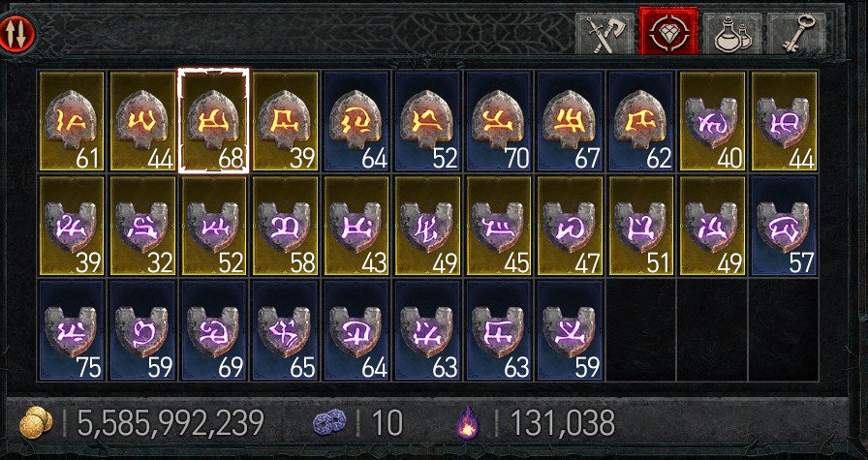Select the purple rune stack showing 40

point(713,121)
